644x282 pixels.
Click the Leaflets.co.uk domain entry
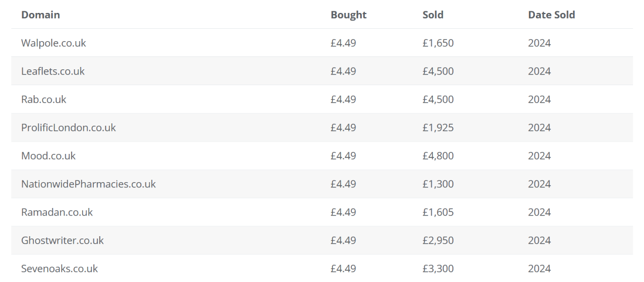click(x=53, y=71)
